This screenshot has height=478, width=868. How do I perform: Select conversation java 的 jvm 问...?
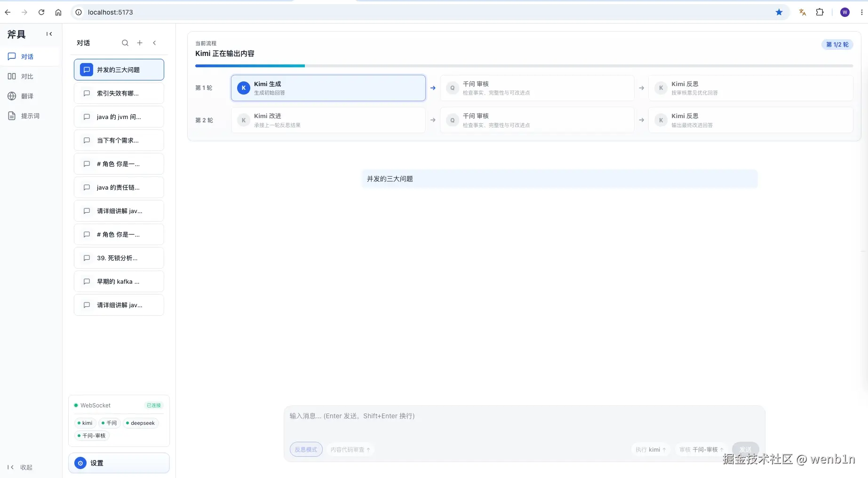(x=119, y=117)
